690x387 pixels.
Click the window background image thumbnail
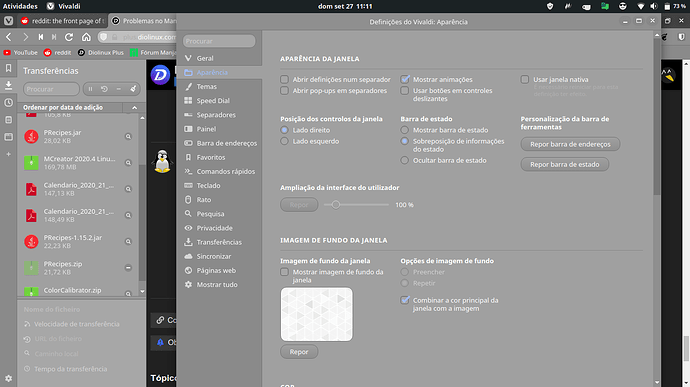click(x=316, y=314)
